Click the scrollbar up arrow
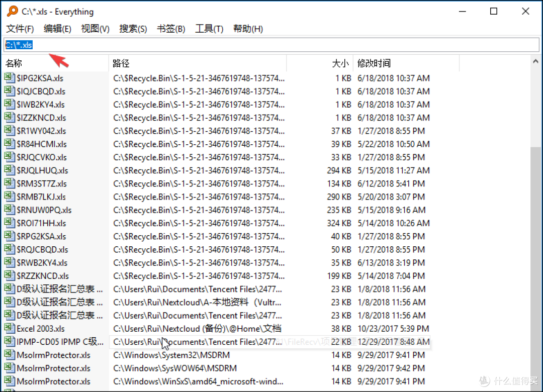543x392 pixels. (x=535, y=62)
